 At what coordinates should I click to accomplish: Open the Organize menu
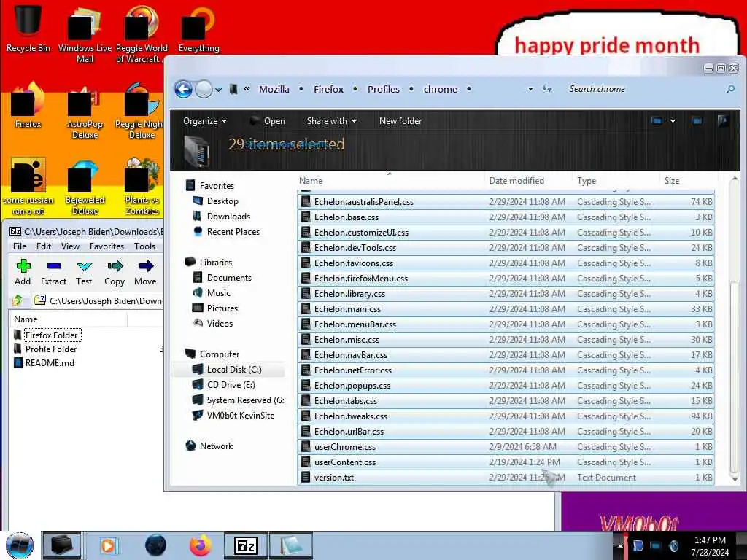[205, 121]
